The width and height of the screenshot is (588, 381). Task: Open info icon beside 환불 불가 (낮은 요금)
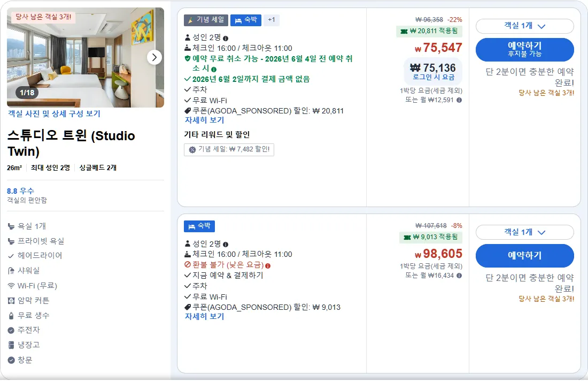tap(268, 266)
